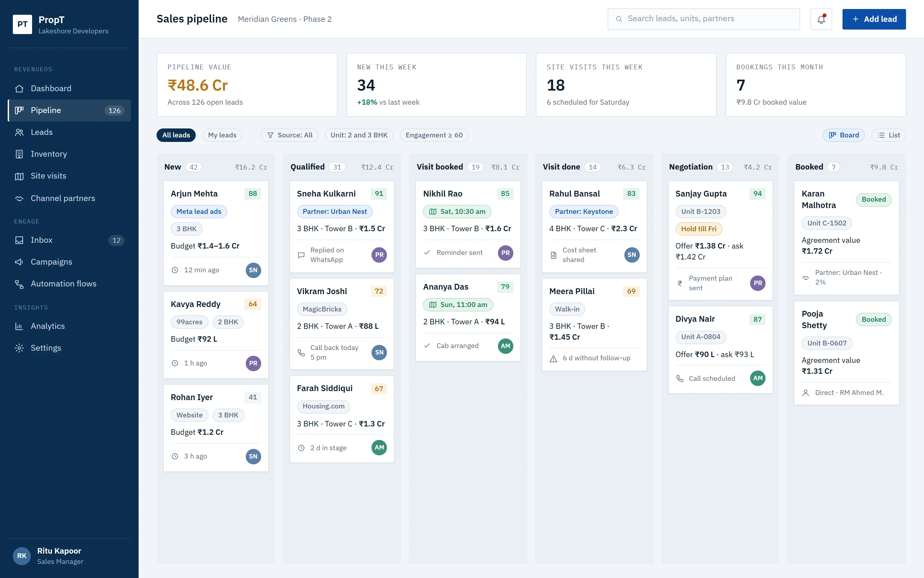The image size is (924, 578).
Task: Click the Inbox tray icon
Action: tap(19, 240)
